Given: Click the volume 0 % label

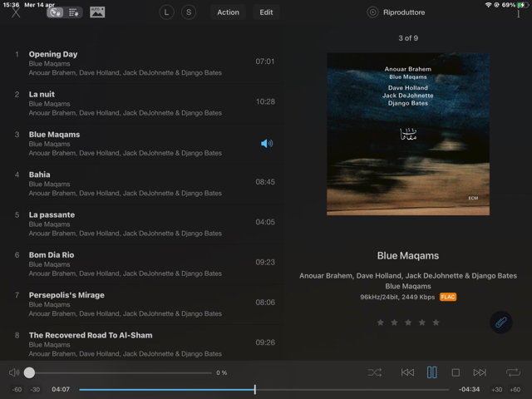Looking at the screenshot, I should pos(222,372).
